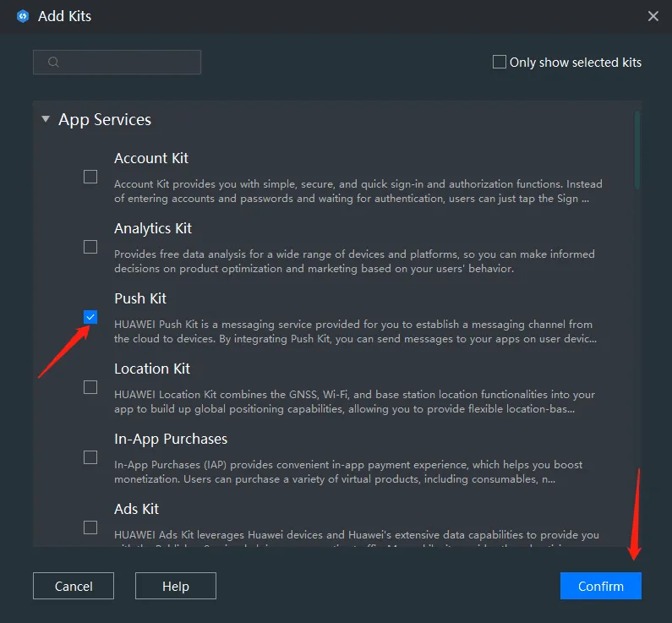
Task: Click inside the kit search field
Action: click(127, 62)
